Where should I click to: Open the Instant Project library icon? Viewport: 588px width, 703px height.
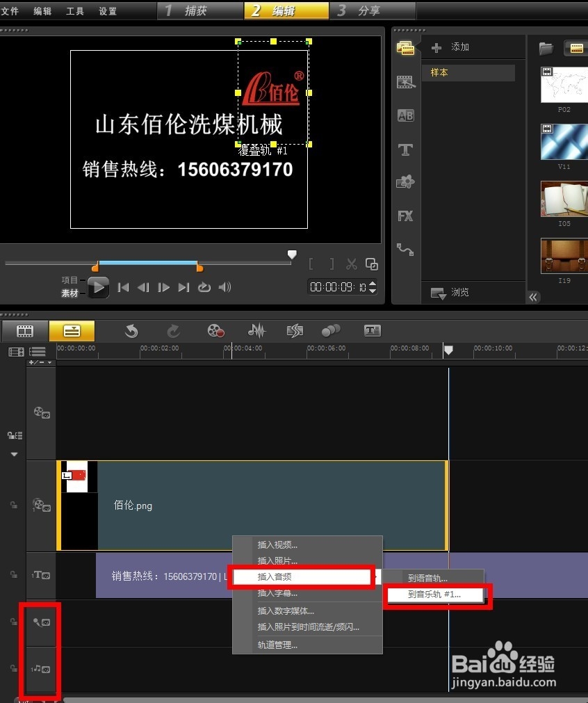[x=406, y=82]
